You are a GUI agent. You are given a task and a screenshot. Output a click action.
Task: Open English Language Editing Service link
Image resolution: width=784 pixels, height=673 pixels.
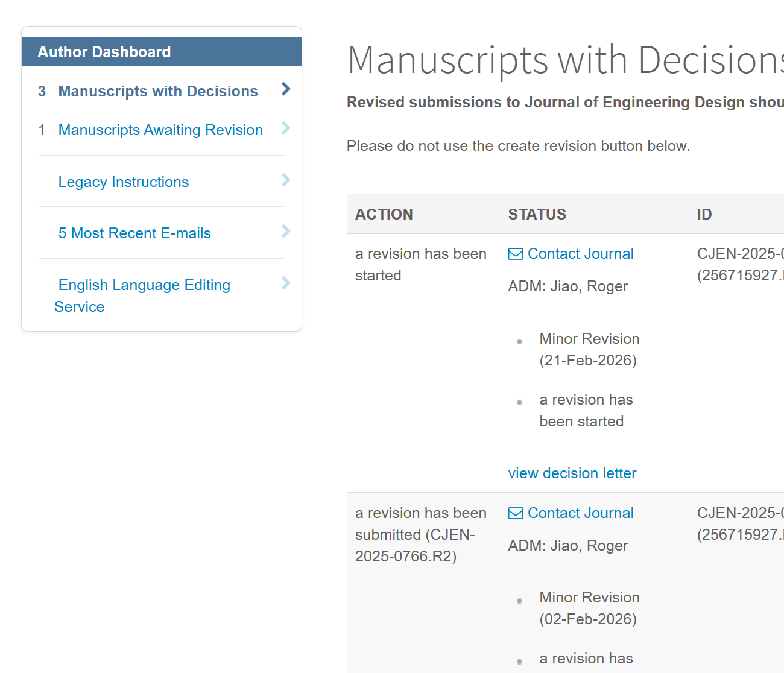point(144,285)
